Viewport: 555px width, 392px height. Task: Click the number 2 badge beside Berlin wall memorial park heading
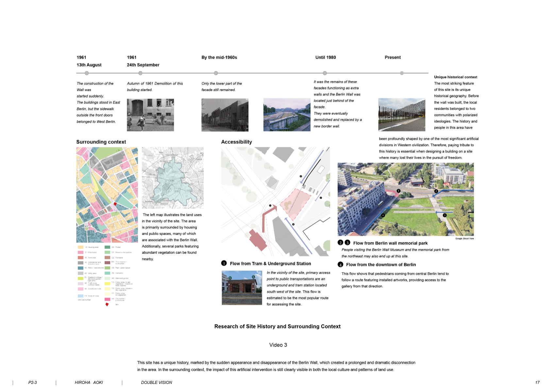pos(340,243)
